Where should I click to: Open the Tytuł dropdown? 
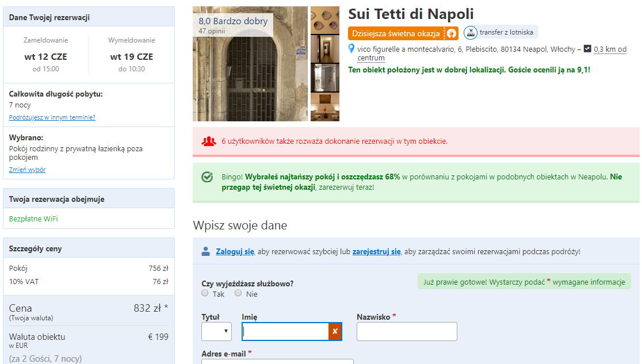(x=216, y=332)
